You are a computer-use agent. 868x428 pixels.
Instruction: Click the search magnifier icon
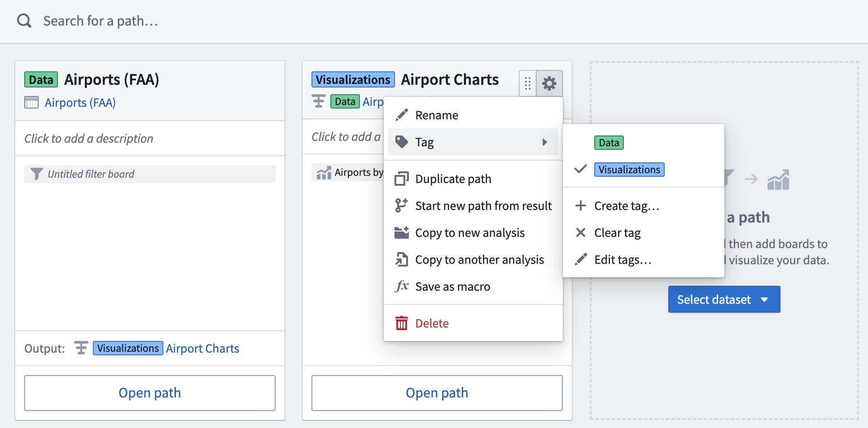coord(24,21)
